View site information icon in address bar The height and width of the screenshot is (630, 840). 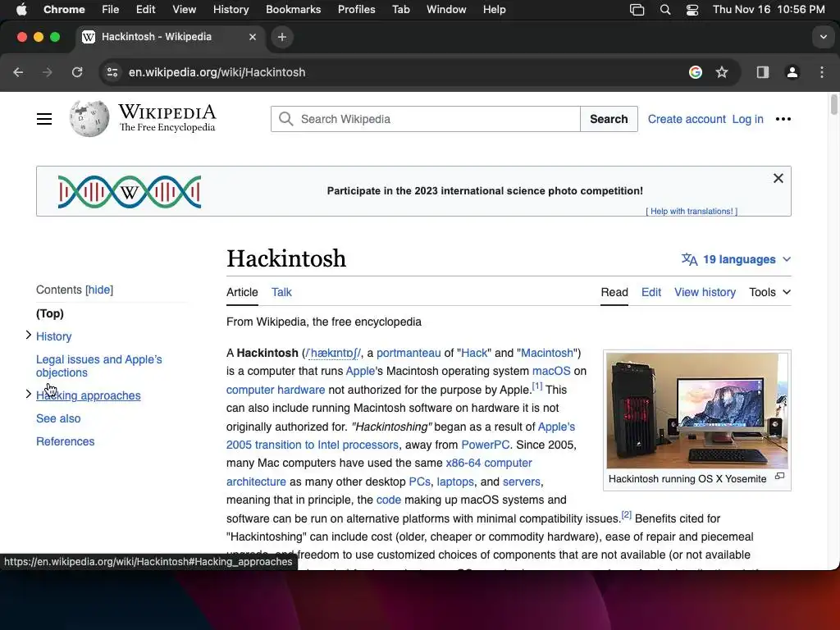(x=112, y=72)
